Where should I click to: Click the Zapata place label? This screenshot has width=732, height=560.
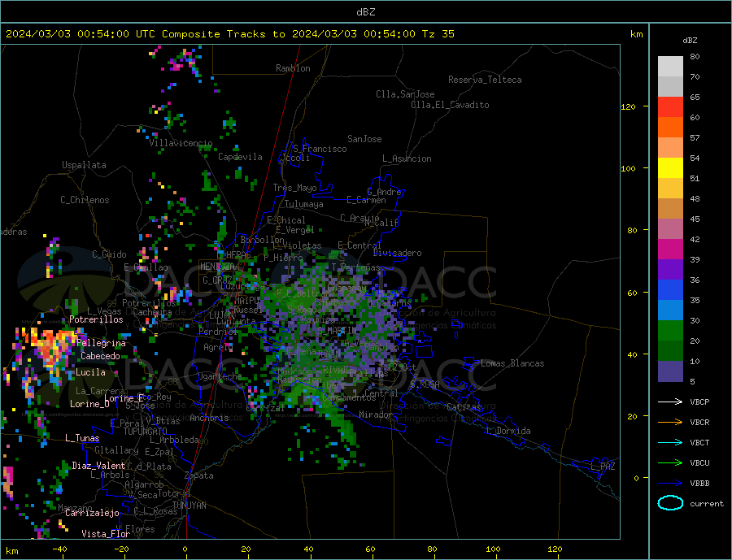pos(199,476)
